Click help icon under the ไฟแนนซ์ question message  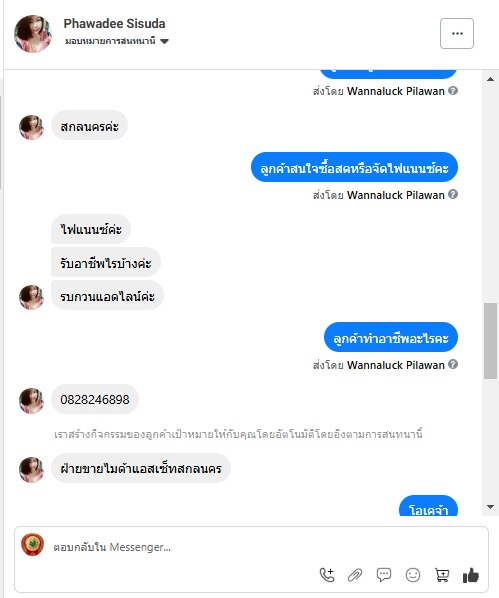453,195
